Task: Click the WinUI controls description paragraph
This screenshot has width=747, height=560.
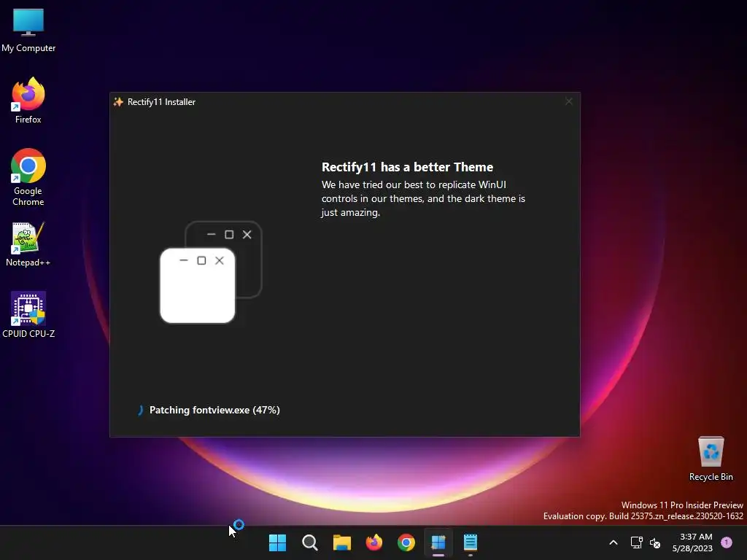Action: 423,198
